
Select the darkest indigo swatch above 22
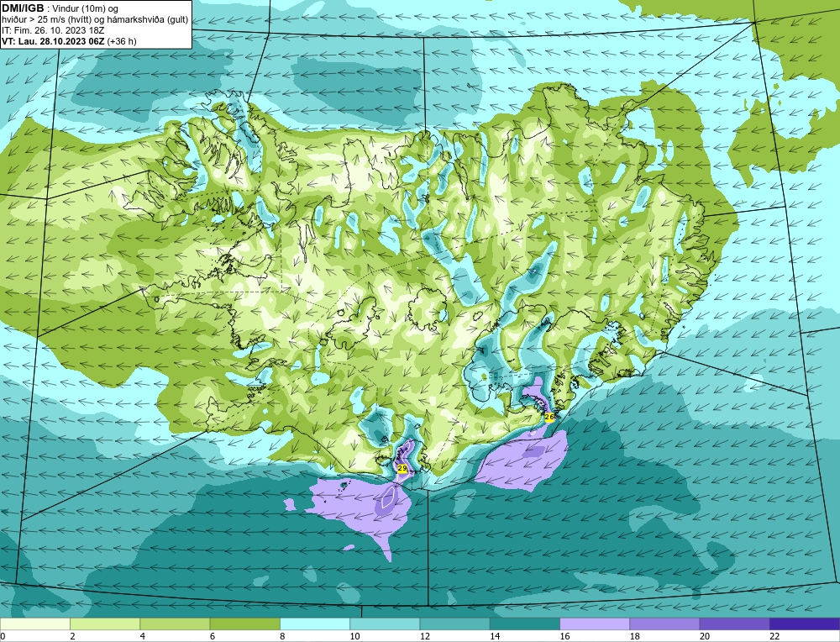tap(805, 624)
